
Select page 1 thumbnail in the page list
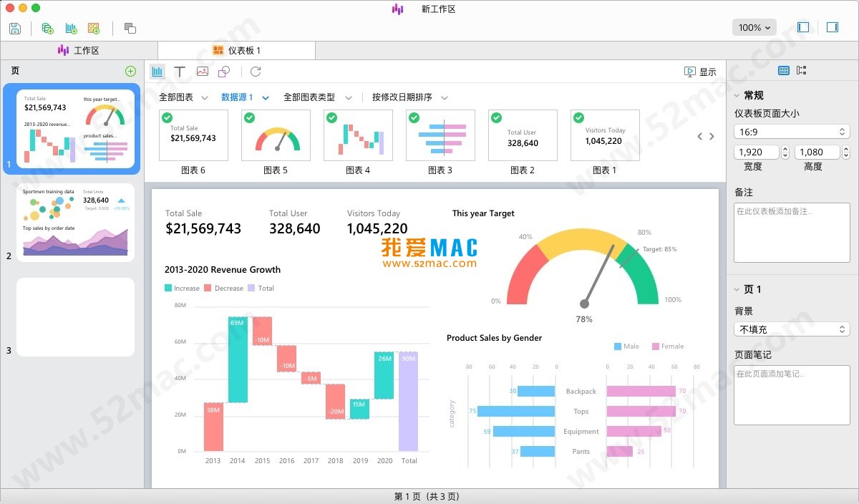pyautogui.click(x=75, y=129)
